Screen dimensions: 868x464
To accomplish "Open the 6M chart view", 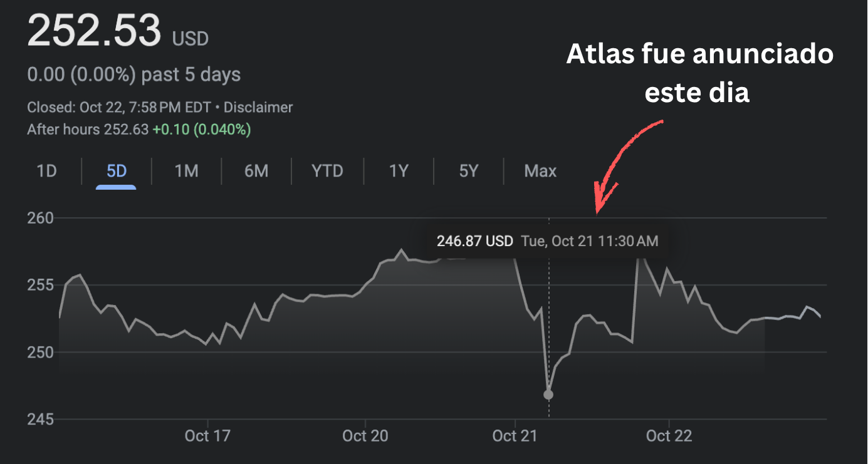I will point(256,171).
